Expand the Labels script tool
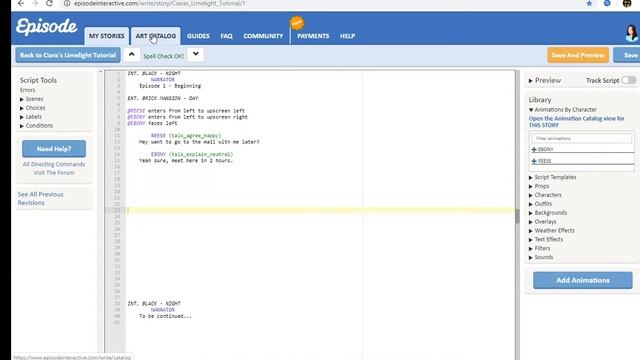640x360 pixels. [x=31, y=117]
